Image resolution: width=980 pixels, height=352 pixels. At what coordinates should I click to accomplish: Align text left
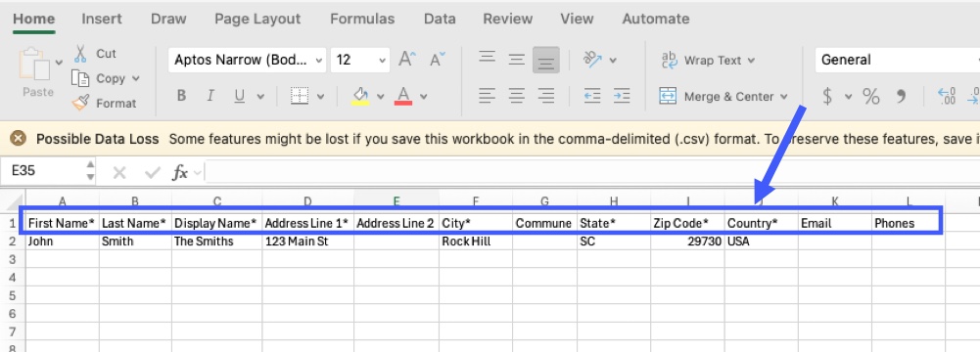[487, 96]
